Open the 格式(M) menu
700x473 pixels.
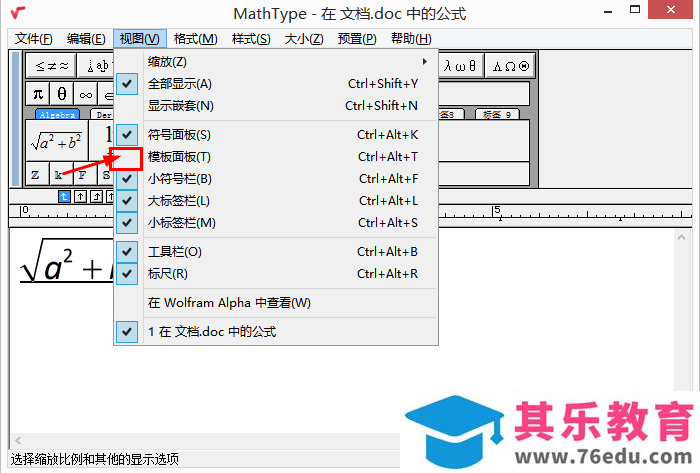[196, 39]
